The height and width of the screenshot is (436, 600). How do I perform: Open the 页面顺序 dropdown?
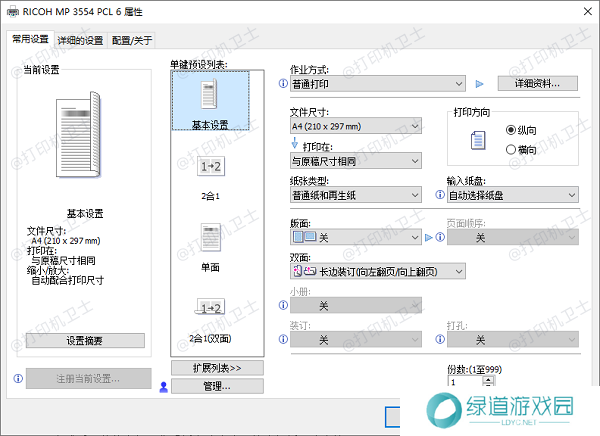513,238
